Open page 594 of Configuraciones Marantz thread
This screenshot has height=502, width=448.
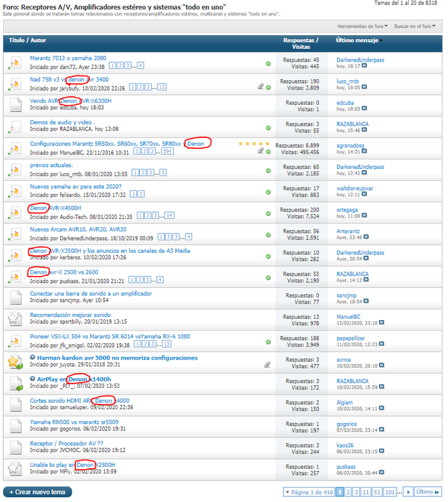pos(168,151)
